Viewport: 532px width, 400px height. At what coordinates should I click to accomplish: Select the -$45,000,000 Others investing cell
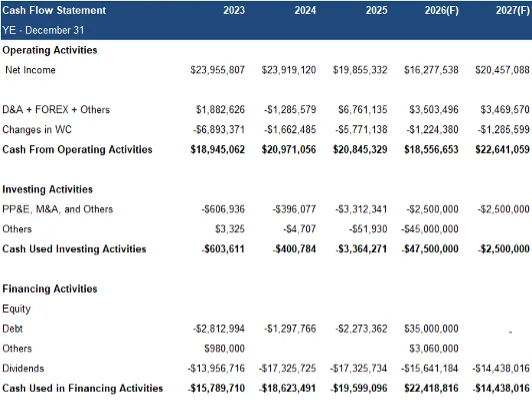point(430,229)
